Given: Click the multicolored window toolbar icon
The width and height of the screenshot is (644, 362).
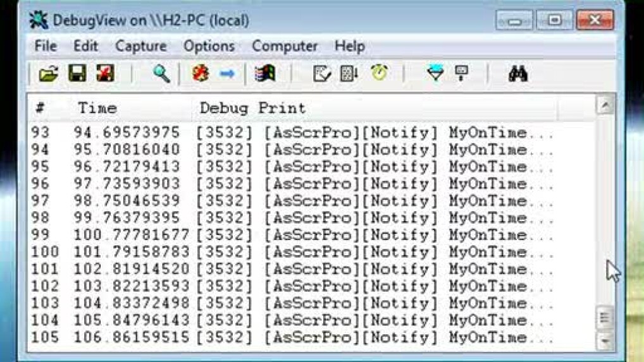Looking at the screenshot, I should tap(264, 74).
